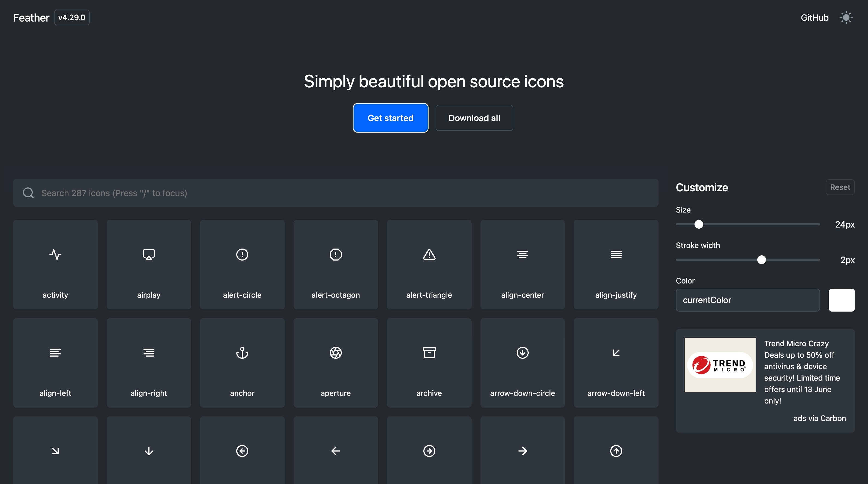This screenshot has width=868, height=484.
Task: Focus the icon search input field
Action: [x=336, y=193]
